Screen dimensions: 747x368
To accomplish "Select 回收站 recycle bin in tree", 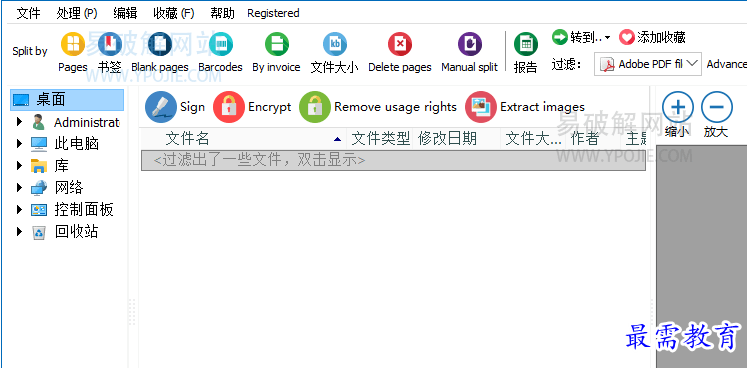I will tap(76, 232).
